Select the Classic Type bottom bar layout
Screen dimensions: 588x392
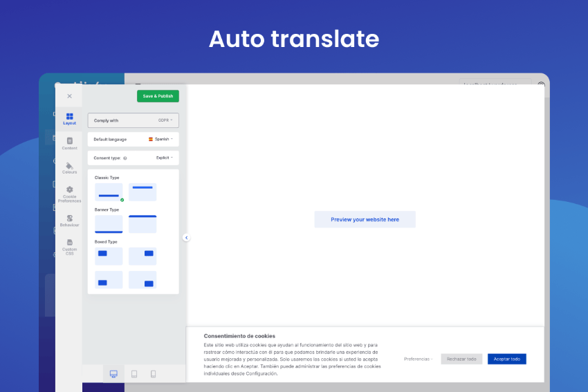tap(109, 192)
